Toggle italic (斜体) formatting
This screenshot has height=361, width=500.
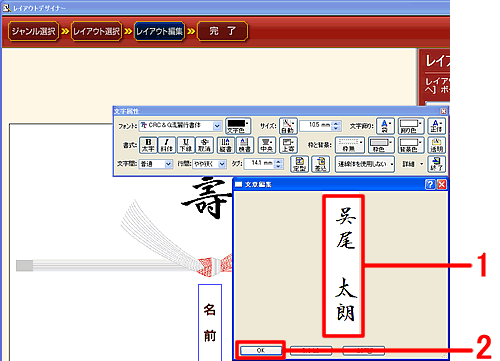point(167,145)
